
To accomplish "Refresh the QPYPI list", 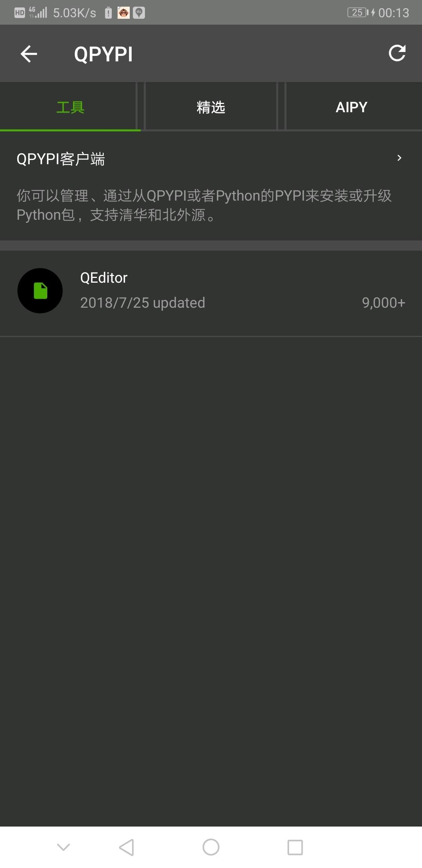I will click(397, 53).
